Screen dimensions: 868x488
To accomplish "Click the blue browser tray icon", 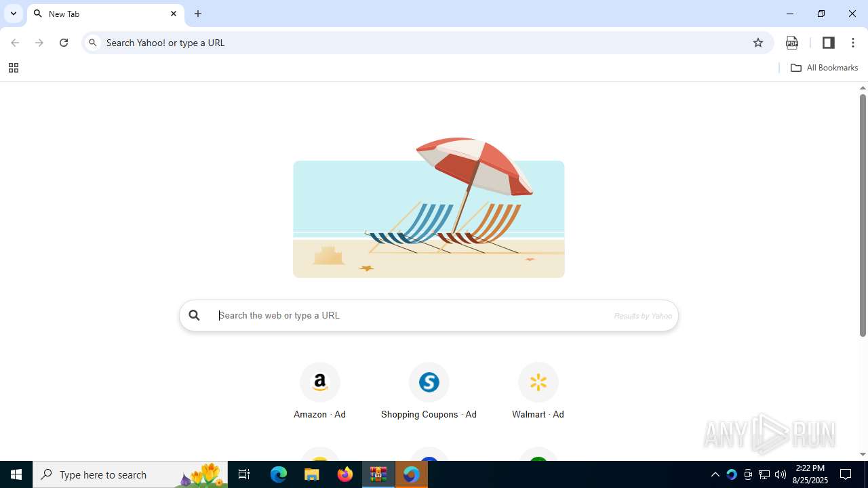I will point(731,474).
